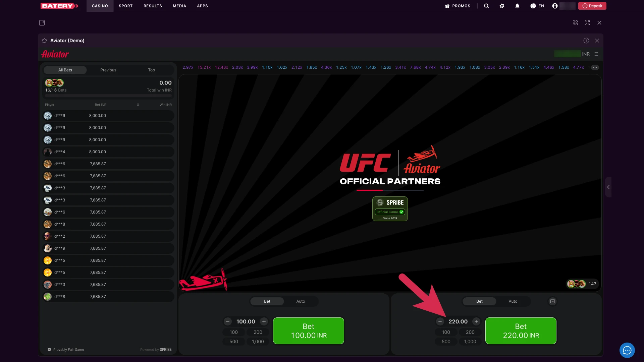Click the Deposit button
This screenshot has height=362, width=644.
tap(592, 6)
